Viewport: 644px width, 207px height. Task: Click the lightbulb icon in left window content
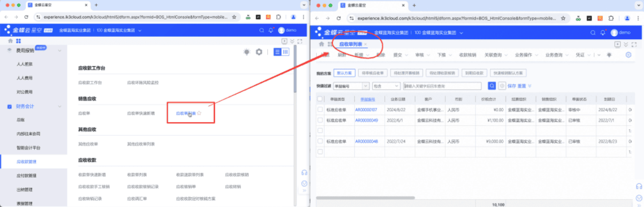tap(247, 52)
